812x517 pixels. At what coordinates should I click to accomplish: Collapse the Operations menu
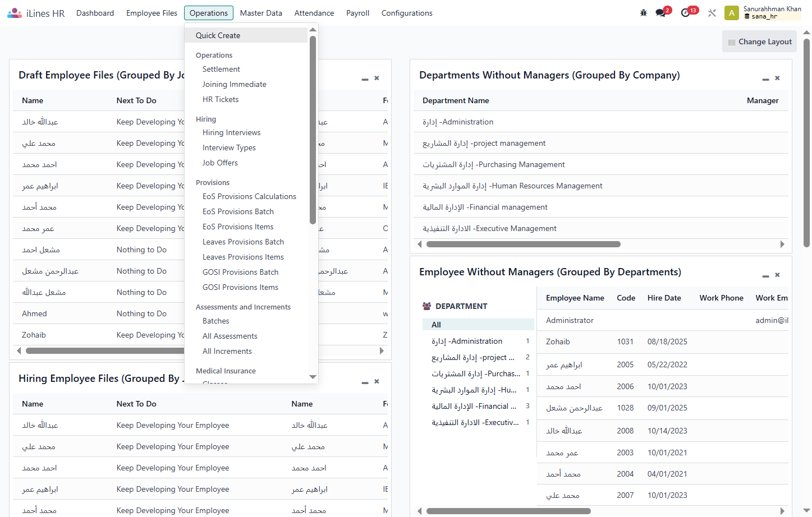(209, 13)
